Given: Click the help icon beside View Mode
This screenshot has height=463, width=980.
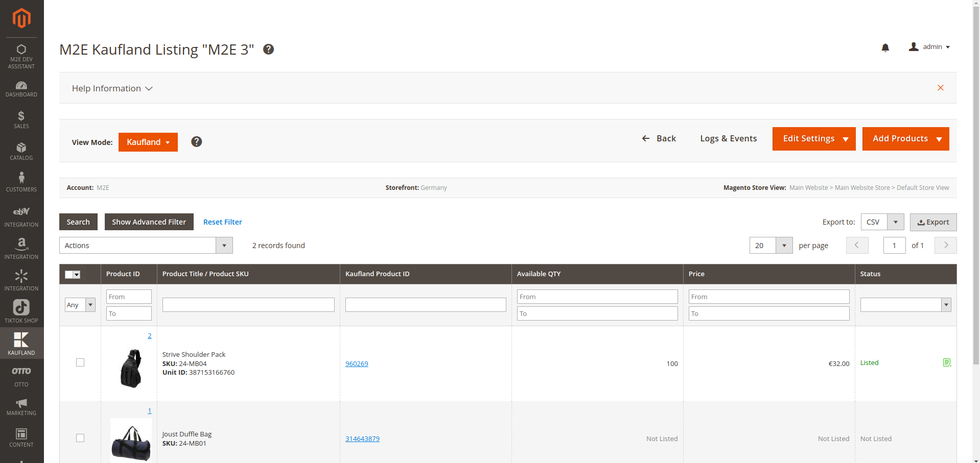Looking at the screenshot, I should (x=196, y=142).
